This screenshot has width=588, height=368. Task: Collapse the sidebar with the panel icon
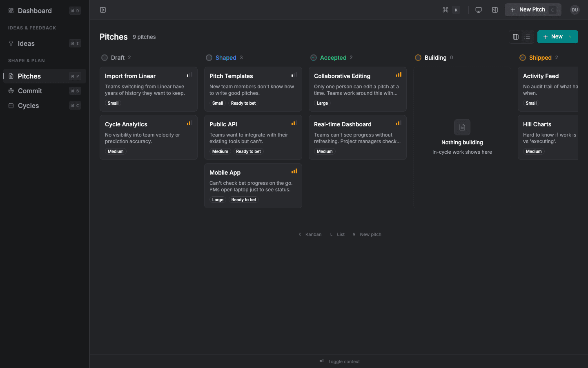(x=102, y=9)
